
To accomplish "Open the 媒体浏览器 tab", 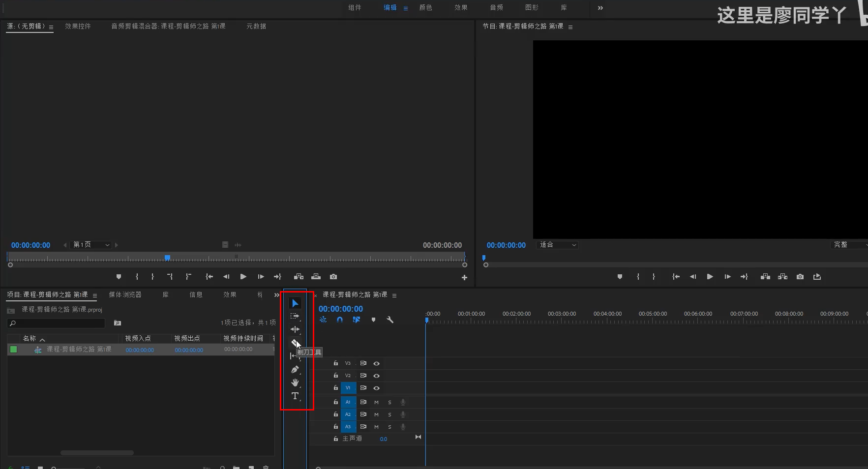I will 125,294.
